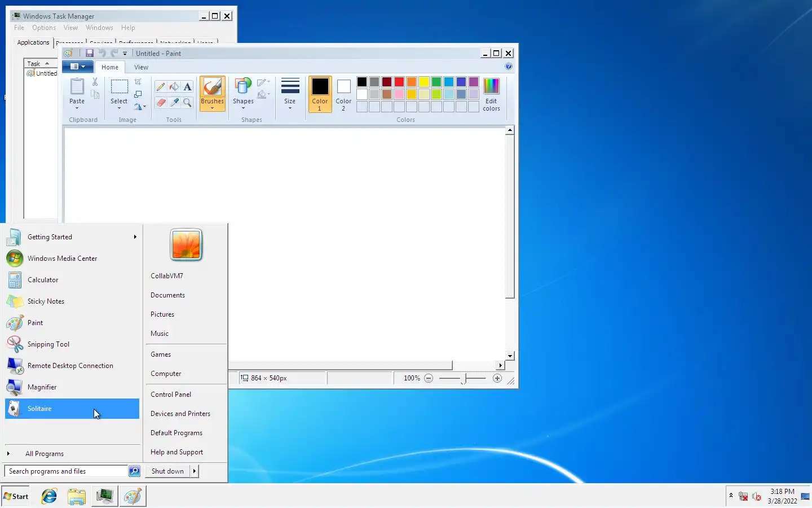Click the Cut scissors icon
The width and height of the screenshot is (812, 508).
click(x=95, y=82)
